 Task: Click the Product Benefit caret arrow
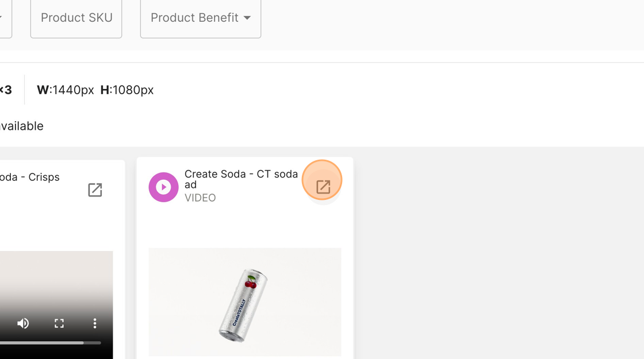click(x=247, y=18)
